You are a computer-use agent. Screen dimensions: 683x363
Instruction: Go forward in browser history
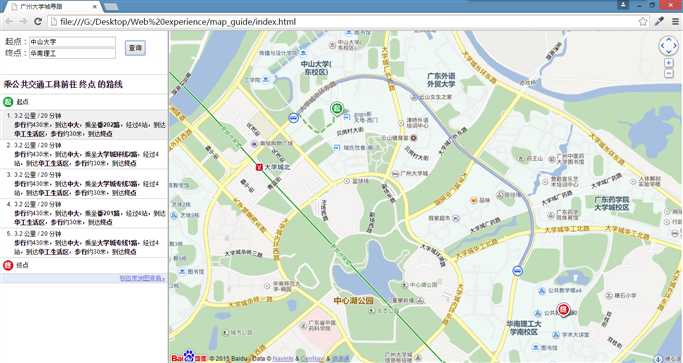24,21
